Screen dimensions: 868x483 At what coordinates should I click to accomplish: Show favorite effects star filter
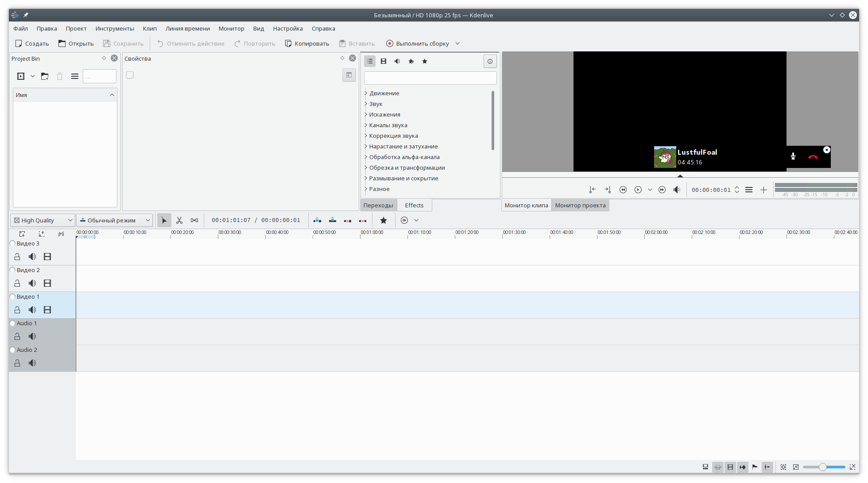pyautogui.click(x=425, y=61)
